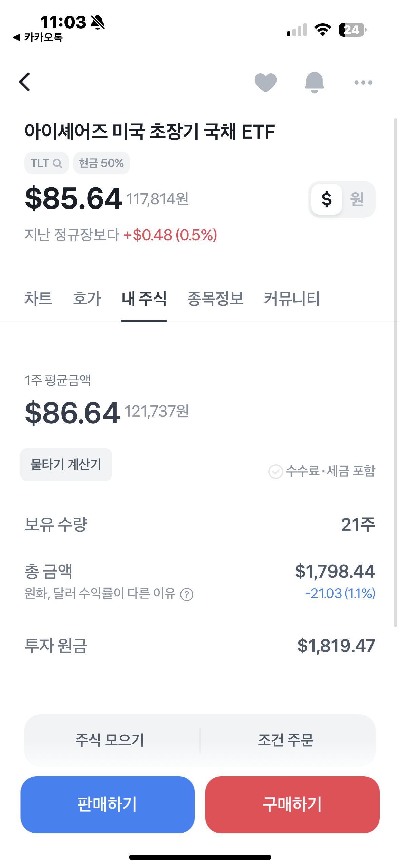Tap the battery indicator in the status bar
This screenshot has height=868, width=400.
(x=353, y=30)
